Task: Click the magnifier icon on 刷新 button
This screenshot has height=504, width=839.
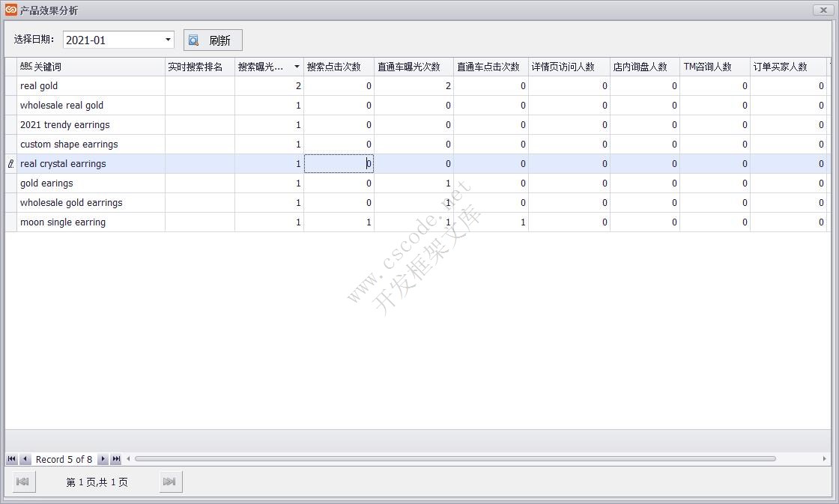Action: (x=194, y=40)
